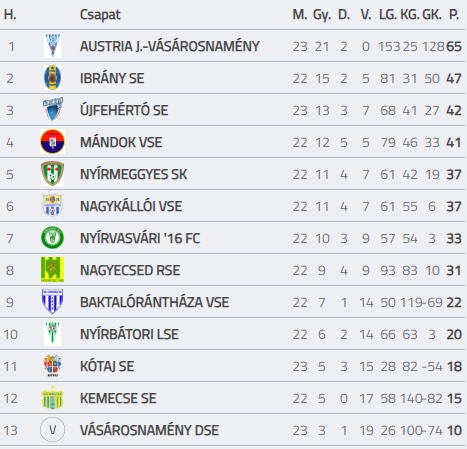467x449 pixels.
Task: Click the Baktalórántháza VSE striped crest
Action: coord(52,301)
